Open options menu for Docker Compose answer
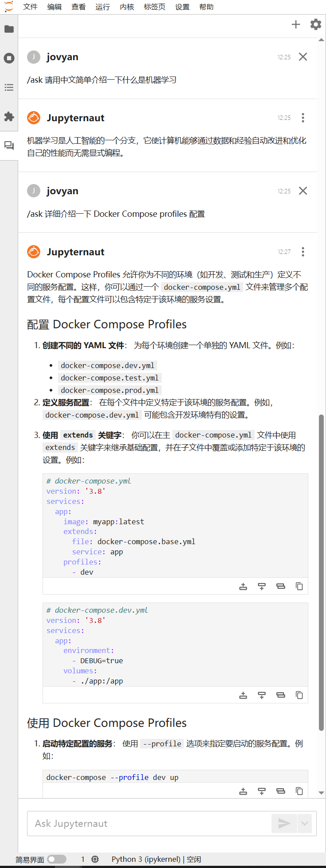Viewport: 326px width, 868px height. pos(303,252)
